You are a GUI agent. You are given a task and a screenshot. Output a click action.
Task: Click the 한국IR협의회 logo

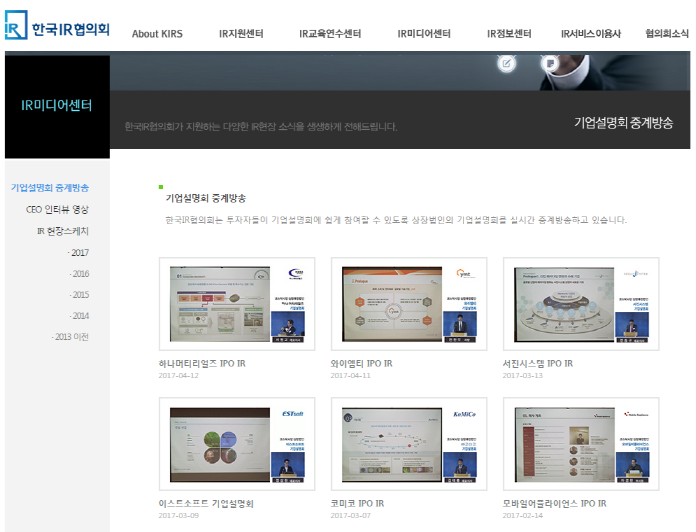pyautogui.click(x=57, y=25)
